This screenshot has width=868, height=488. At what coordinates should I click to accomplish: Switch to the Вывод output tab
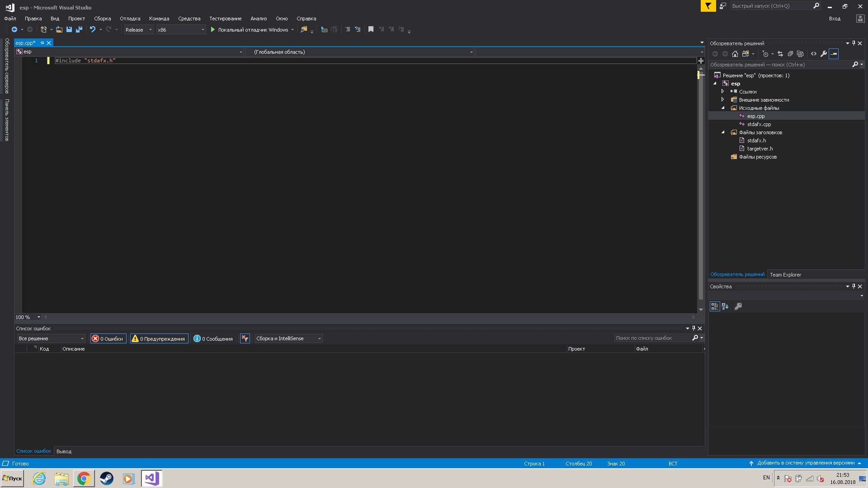click(x=64, y=451)
